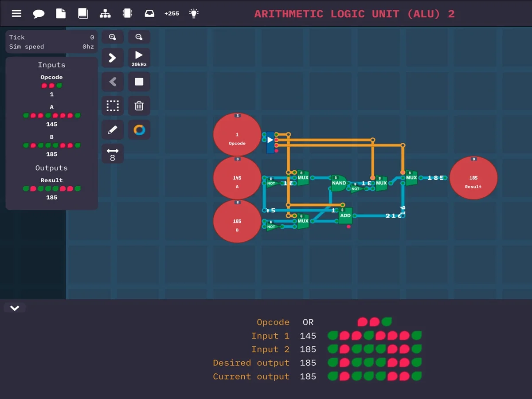Zoom in with the magnifier plus
532x399 pixels.
[113, 37]
